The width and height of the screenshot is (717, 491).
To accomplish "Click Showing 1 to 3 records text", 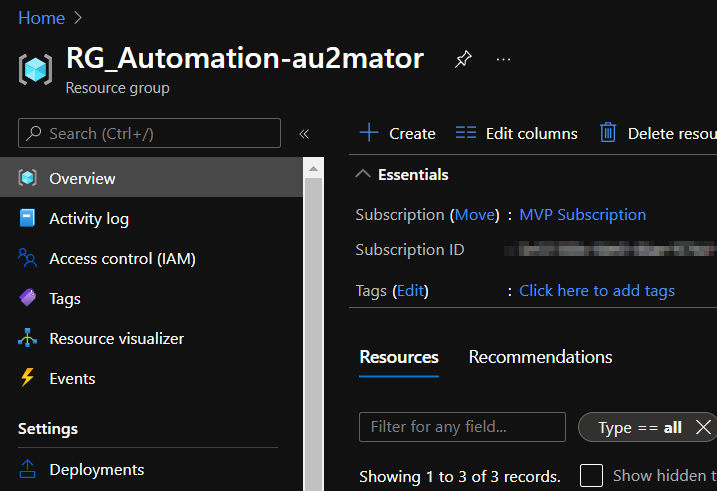I will tap(460, 476).
